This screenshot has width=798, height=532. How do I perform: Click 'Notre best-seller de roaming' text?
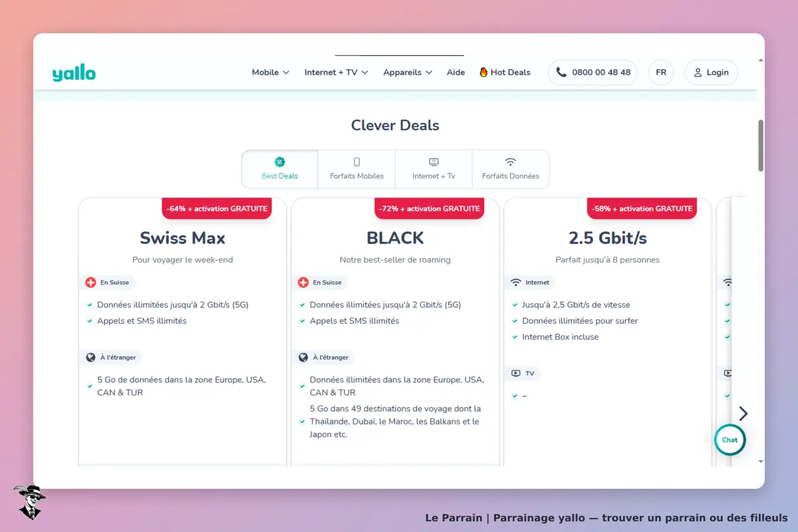(x=395, y=260)
